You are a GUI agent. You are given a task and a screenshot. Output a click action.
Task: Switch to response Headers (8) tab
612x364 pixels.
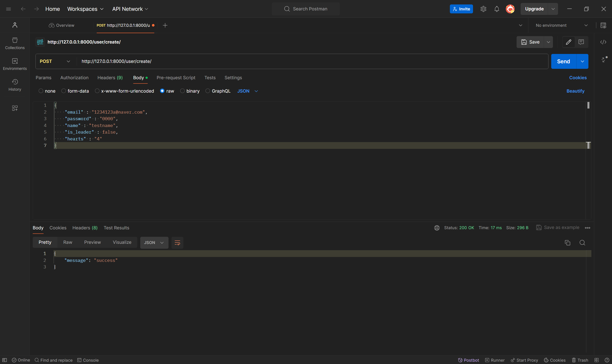[x=85, y=228]
